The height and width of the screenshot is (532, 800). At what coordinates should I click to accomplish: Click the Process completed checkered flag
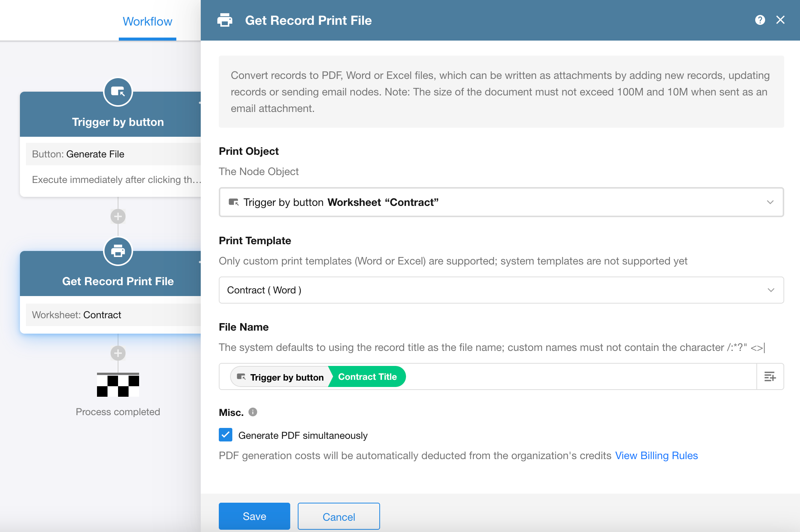point(118,385)
